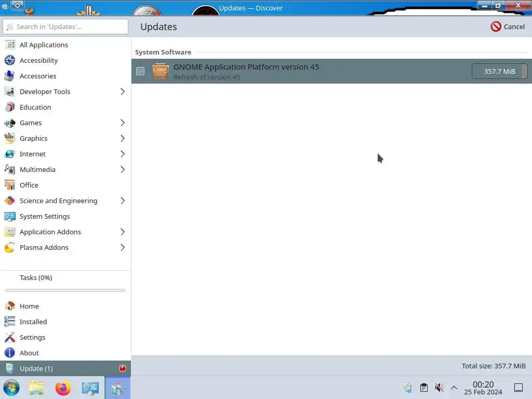Viewport: 532px width, 399px height.
Task: Open the Application Addons icon
Action: [10, 232]
